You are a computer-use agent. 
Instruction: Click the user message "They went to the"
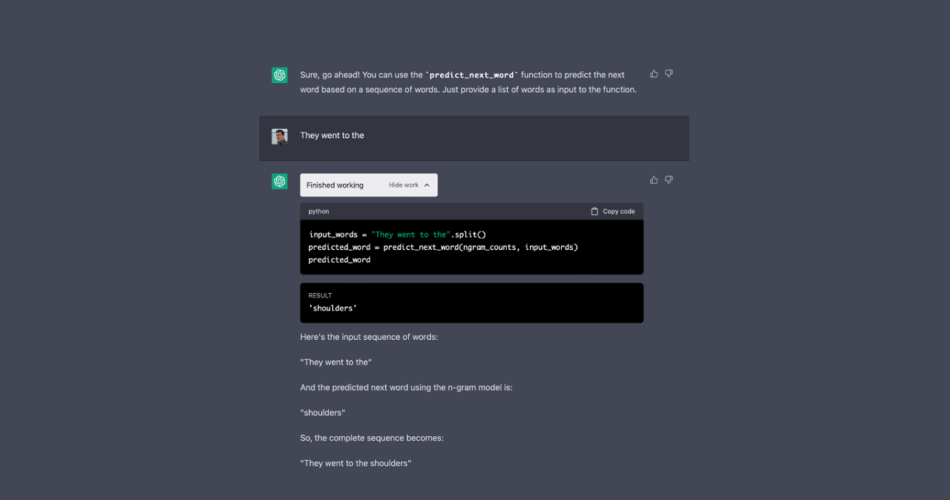tap(332, 136)
